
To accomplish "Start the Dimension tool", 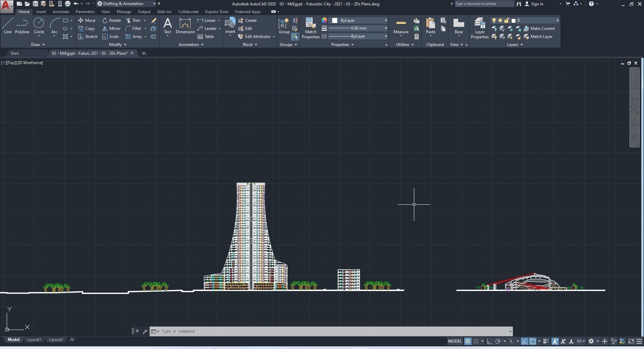I will pos(185,26).
